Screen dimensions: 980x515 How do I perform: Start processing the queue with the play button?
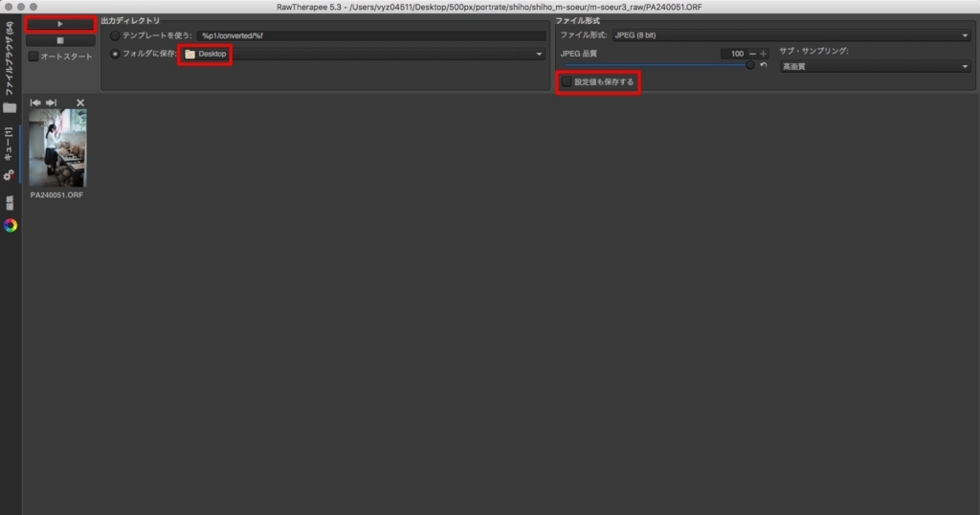pos(60,24)
